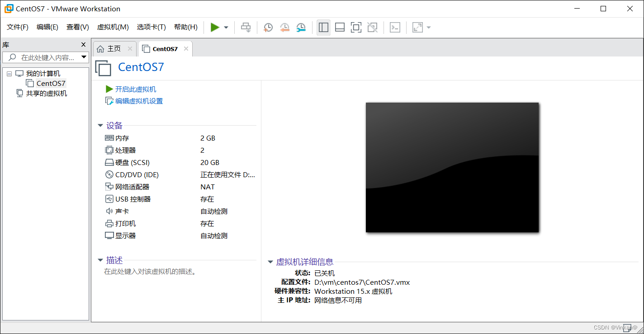
Task: Click the send Ctrl+Alt+Del toolbar icon
Action: (x=395, y=27)
